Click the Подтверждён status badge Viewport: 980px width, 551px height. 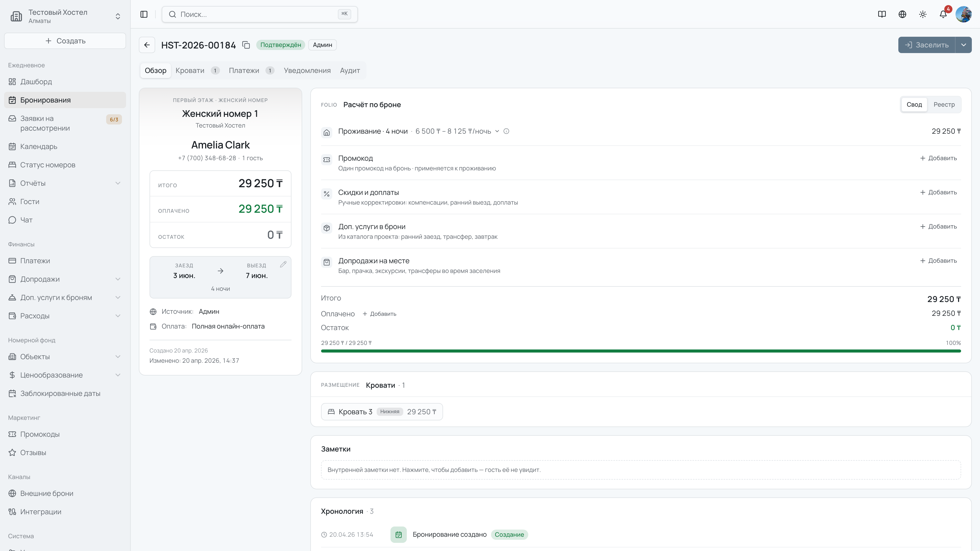(x=280, y=45)
